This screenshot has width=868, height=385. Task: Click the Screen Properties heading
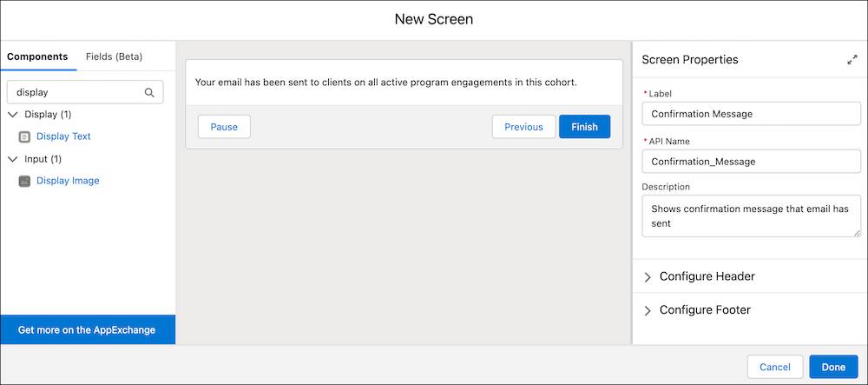(x=690, y=60)
